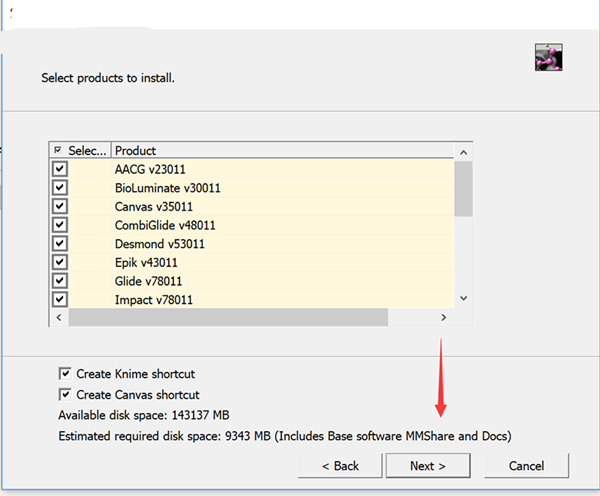Toggle the Epik v43011 checkbox
This screenshot has width=600, height=496.
pyautogui.click(x=60, y=262)
